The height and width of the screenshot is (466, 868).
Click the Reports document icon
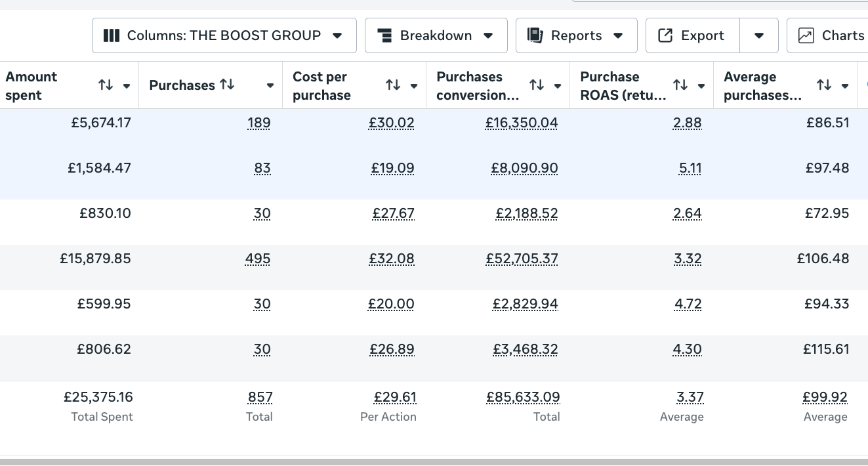(x=535, y=35)
